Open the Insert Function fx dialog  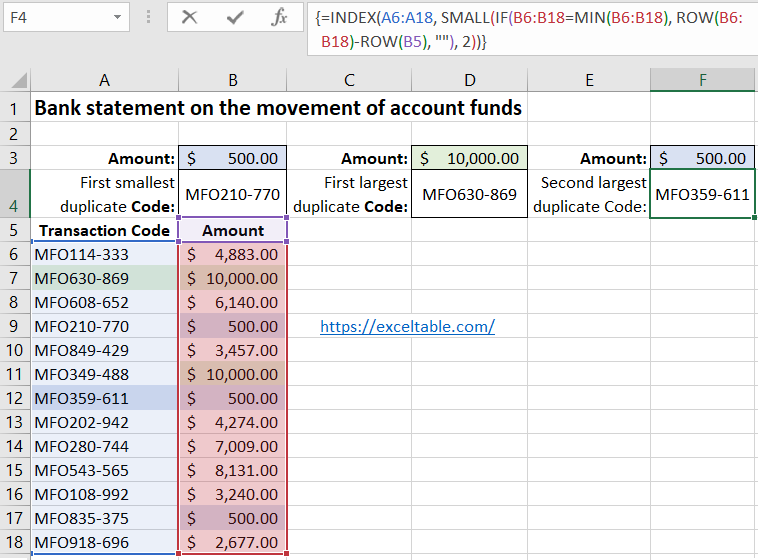click(x=280, y=17)
